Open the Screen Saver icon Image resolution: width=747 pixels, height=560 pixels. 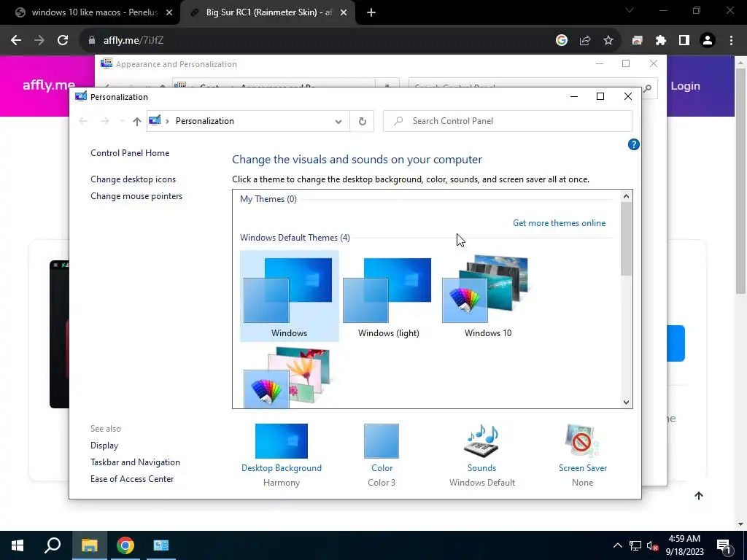(582, 441)
